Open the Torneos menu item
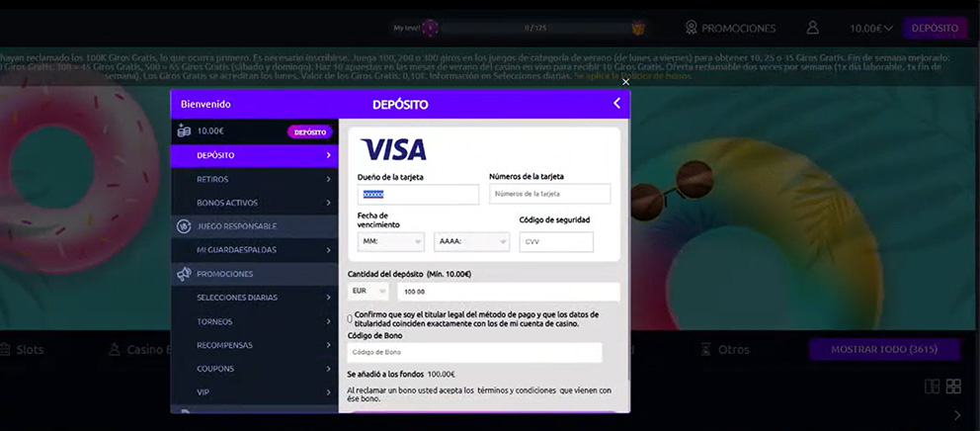 point(254,321)
